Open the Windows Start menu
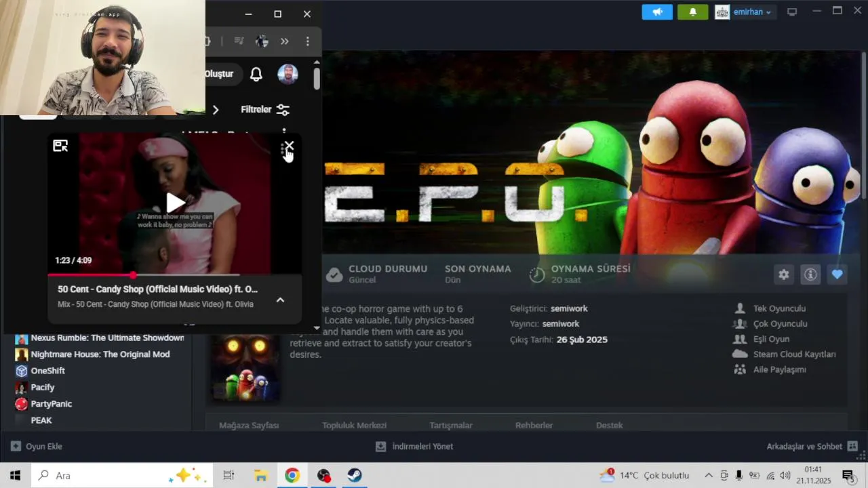The image size is (868, 488). click(15, 475)
